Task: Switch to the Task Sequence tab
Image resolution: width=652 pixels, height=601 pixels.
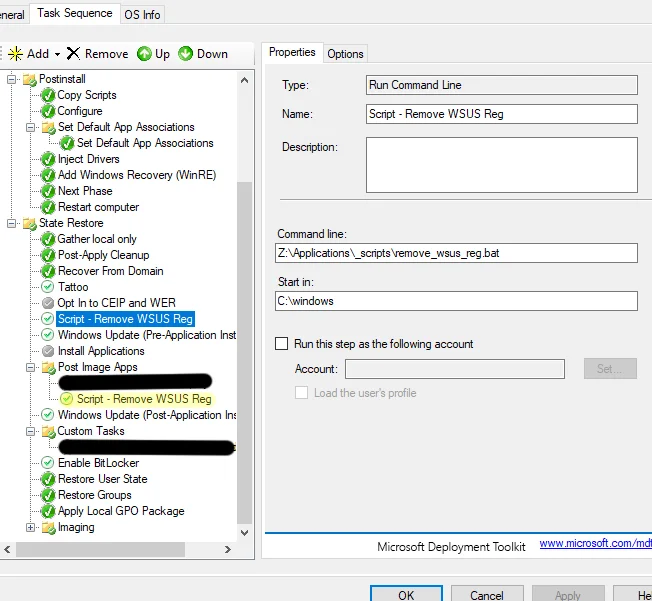Action: click(75, 13)
